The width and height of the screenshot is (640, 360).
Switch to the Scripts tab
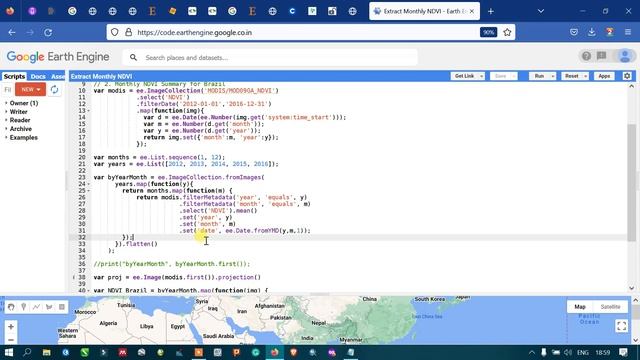[14, 76]
